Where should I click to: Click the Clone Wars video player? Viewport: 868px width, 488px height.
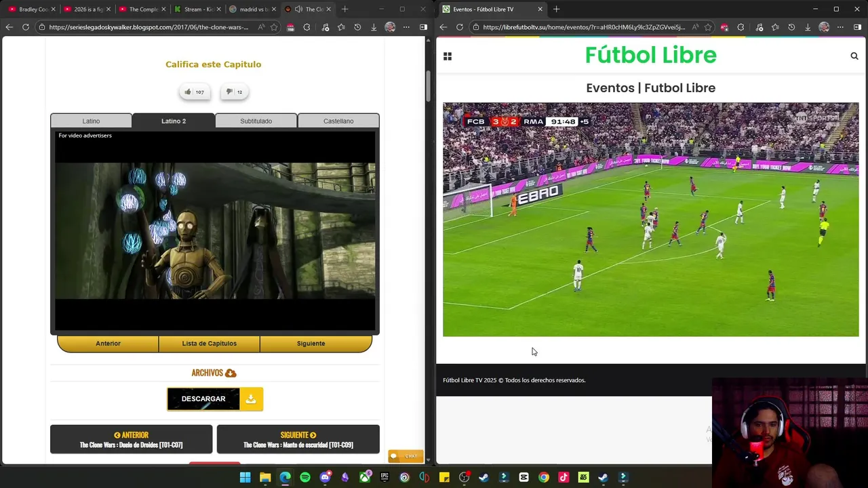click(x=215, y=230)
